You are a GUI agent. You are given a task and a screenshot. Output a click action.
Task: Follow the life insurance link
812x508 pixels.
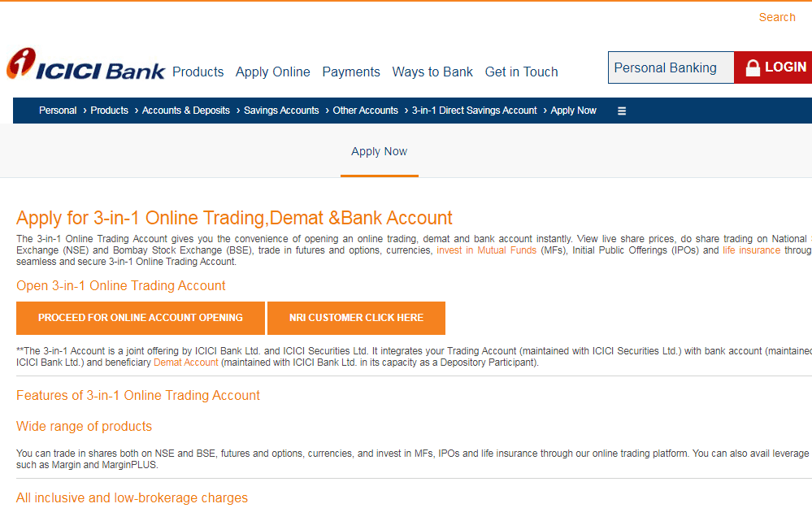coord(751,250)
